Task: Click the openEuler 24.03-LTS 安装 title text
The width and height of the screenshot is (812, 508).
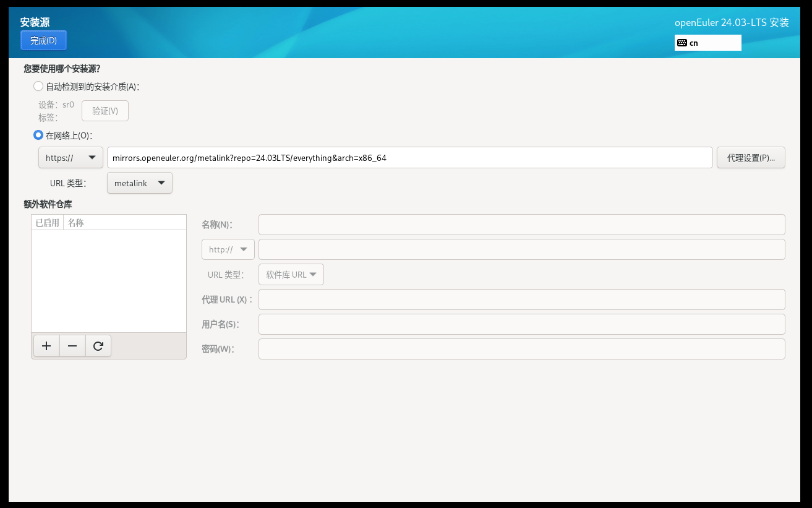Action: click(732, 23)
